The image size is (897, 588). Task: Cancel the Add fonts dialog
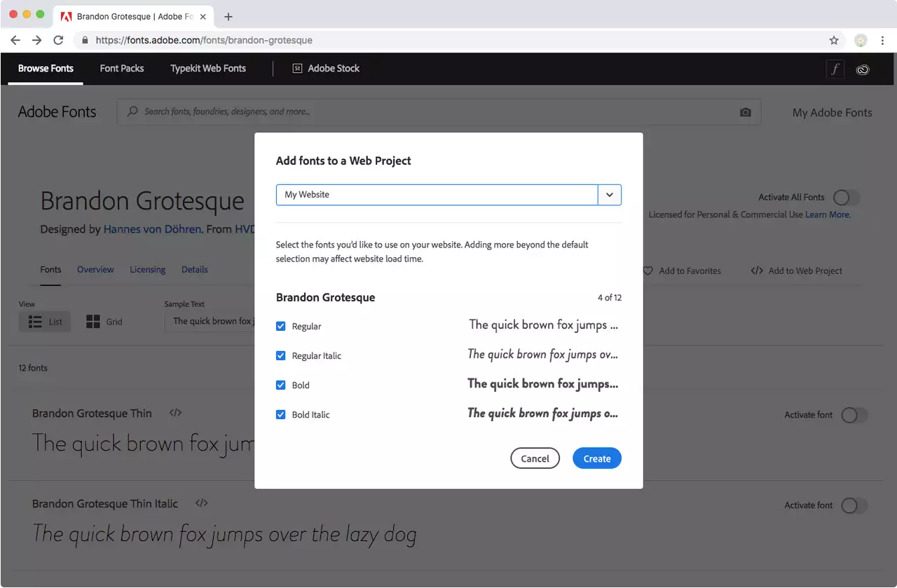tap(535, 458)
